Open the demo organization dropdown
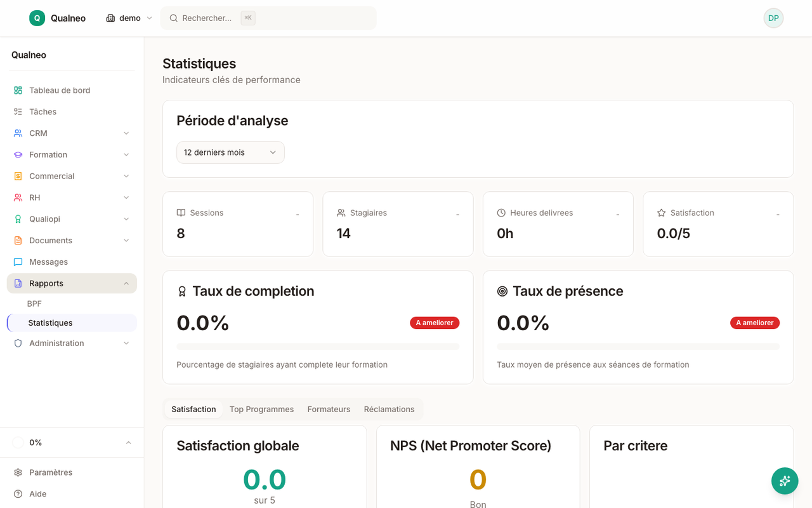 point(129,18)
